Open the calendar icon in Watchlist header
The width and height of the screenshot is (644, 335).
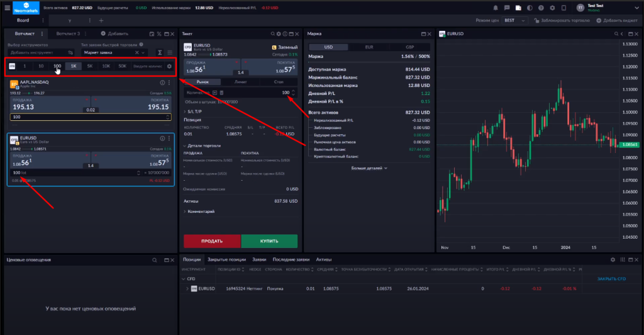tap(152, 34)
